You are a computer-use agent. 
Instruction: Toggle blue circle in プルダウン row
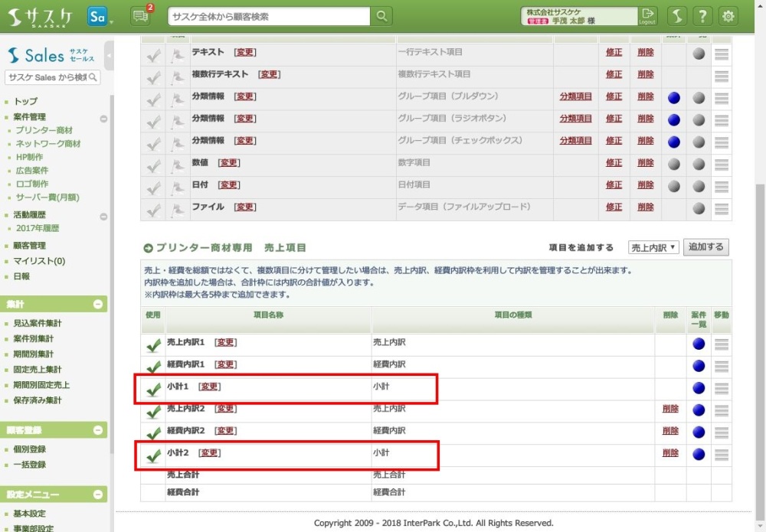(673, 98)
